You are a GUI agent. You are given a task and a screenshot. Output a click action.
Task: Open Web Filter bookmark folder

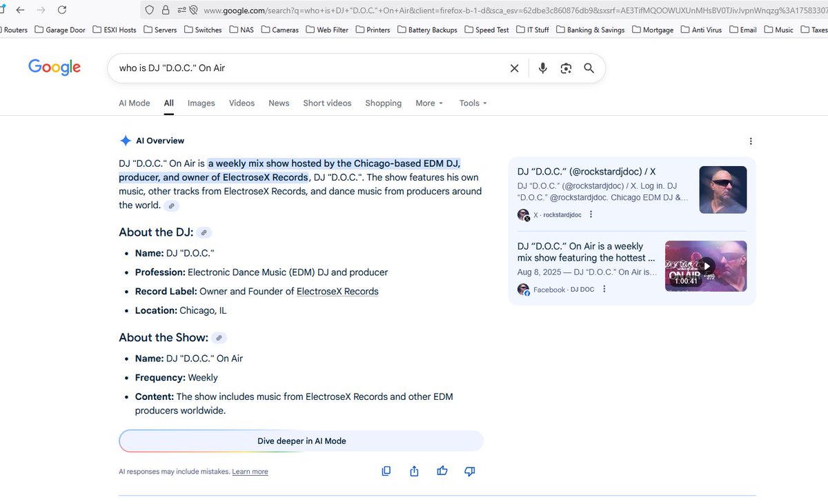[328, 30]
